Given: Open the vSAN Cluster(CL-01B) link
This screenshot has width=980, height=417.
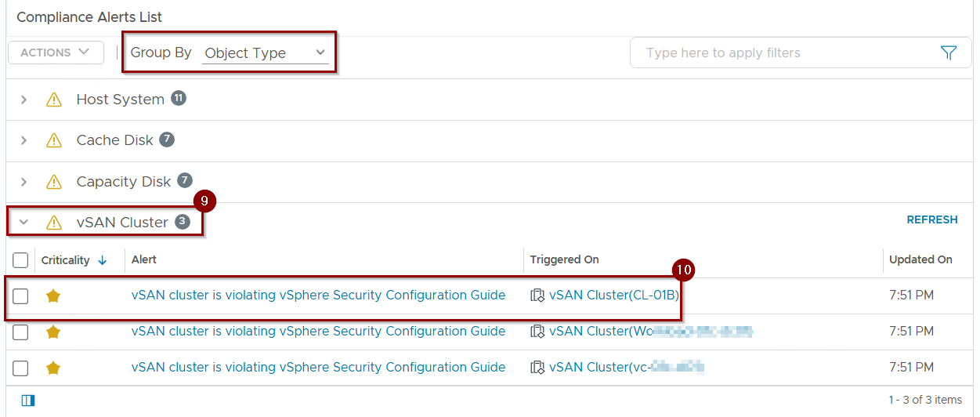Looking at the screenshot, I should pos(613,296).
